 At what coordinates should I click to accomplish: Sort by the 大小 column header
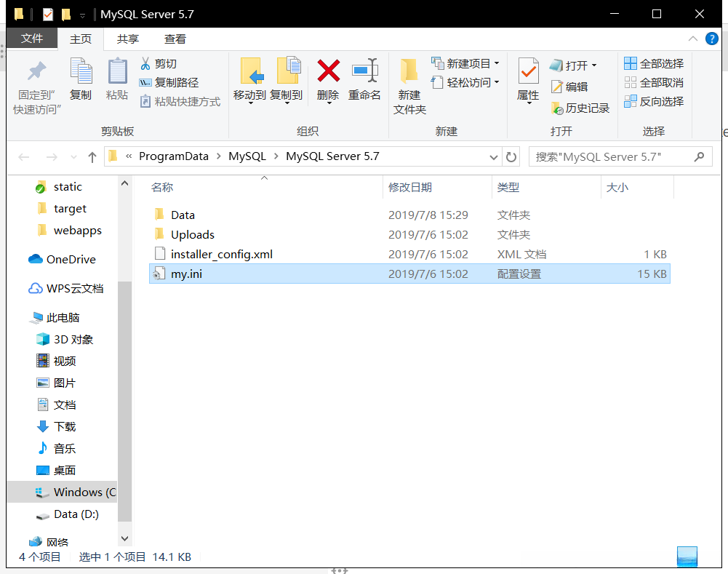tap(617, 187)
